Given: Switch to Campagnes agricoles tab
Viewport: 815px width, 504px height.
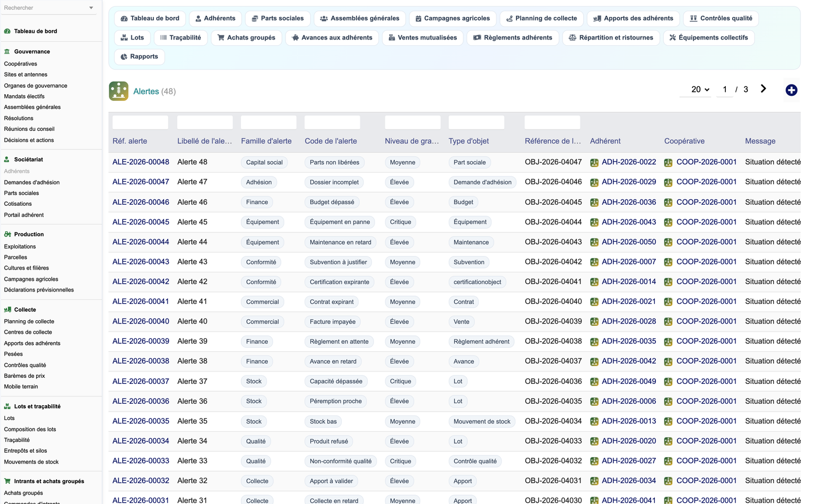Looking at the screenshot, I should pyautogui.click(x=452, y=19).
